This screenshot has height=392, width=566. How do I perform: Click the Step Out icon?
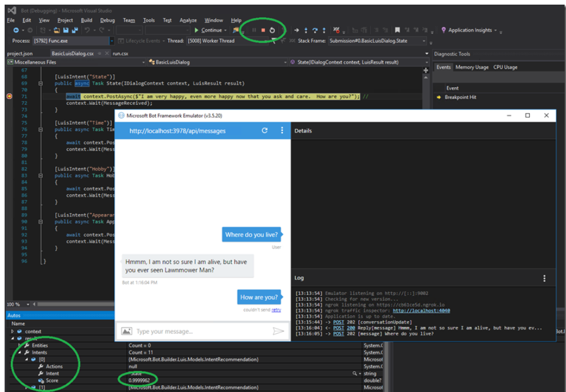click(324, 31)
